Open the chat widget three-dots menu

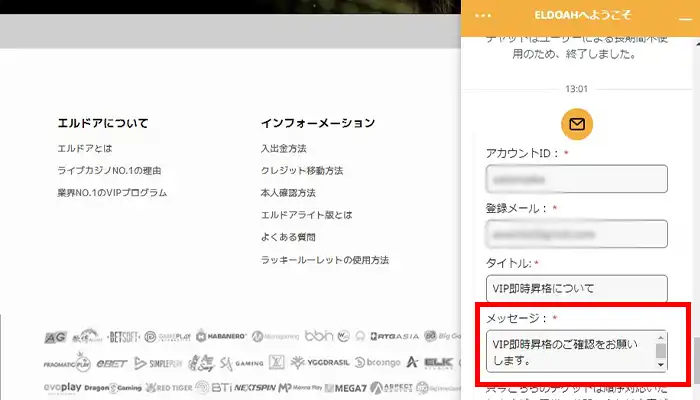pos(483,16)
